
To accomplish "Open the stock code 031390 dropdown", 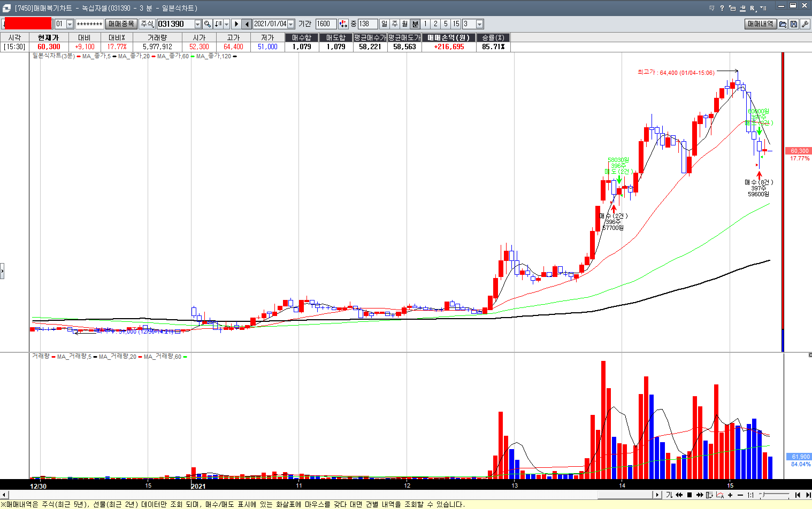I will click(x=197, y=24).
